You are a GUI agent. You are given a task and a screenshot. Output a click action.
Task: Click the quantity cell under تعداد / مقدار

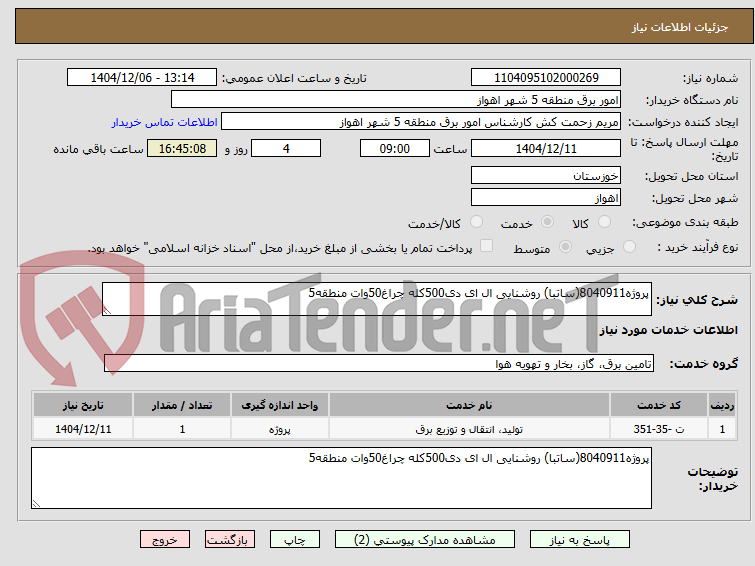182,429
